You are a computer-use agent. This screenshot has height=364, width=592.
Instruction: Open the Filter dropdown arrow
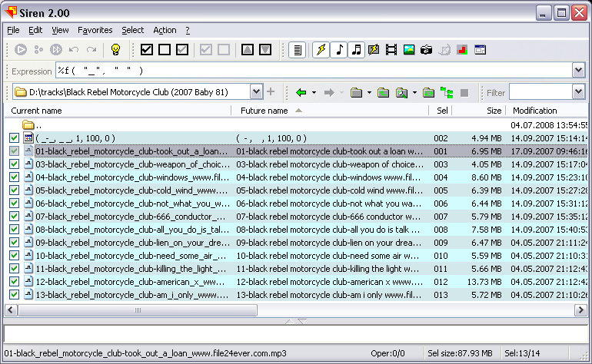(x=578, y=91)
